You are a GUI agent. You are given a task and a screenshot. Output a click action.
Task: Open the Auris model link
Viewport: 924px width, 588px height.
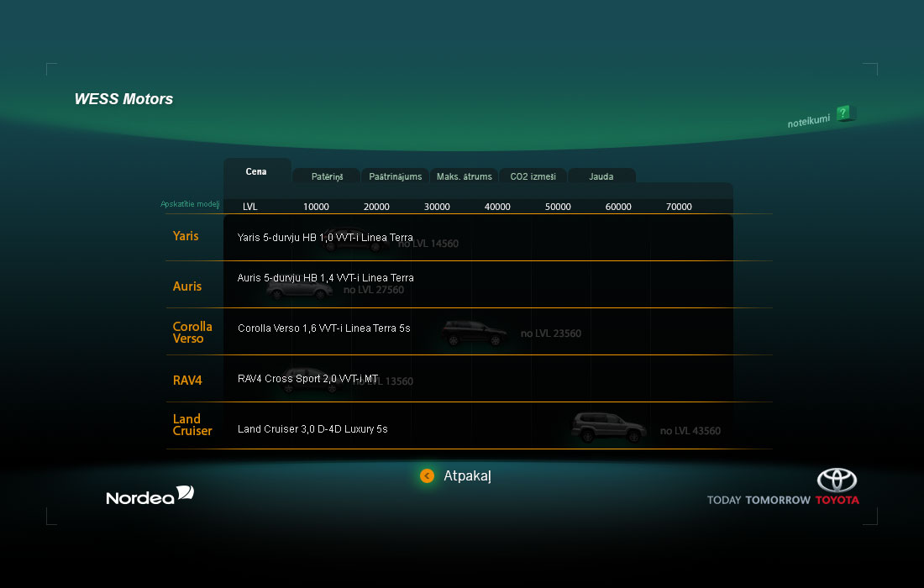[187, 286]
